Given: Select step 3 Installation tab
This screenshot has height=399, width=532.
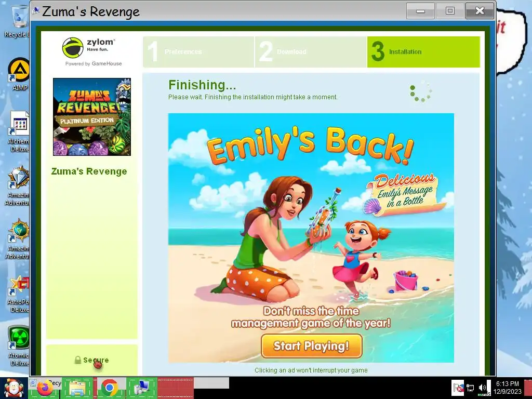Looking at the screenshot, I should 423,51.
